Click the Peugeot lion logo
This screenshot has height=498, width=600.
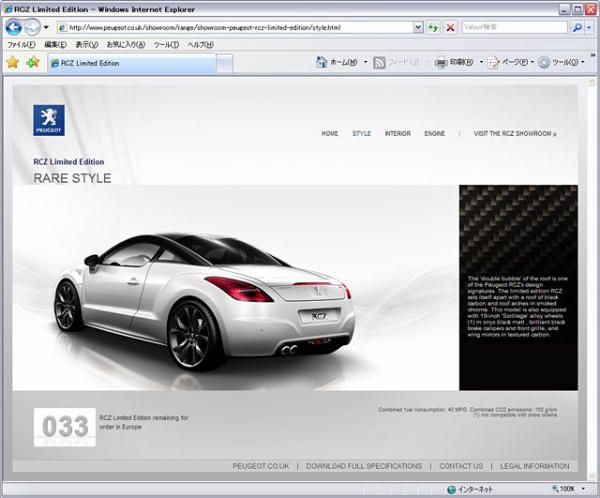(x=49, y=120)
